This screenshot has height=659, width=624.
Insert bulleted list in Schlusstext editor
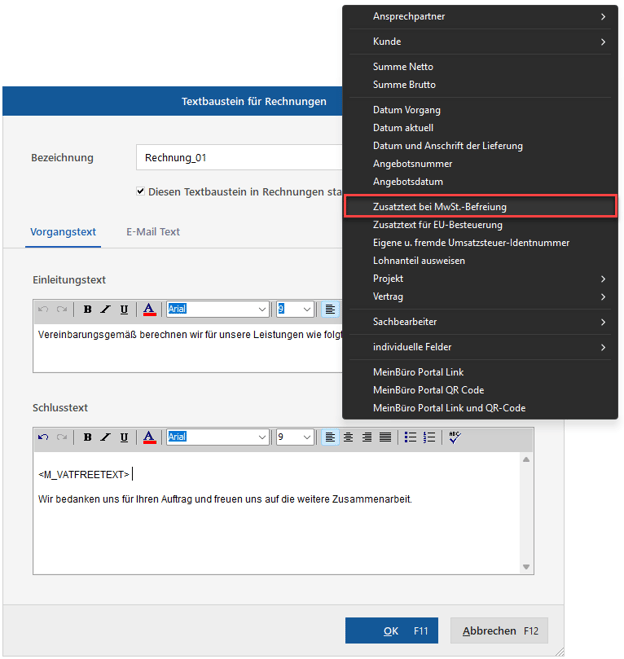(410, 437)
